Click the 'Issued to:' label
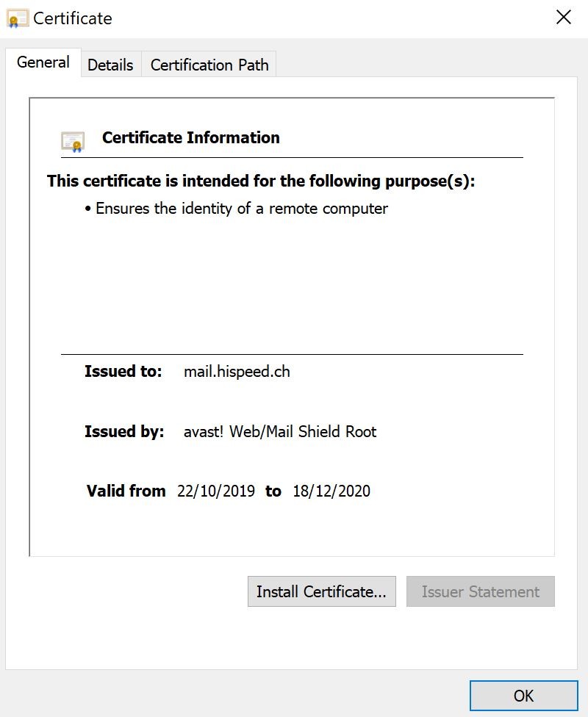This screenshot has width=588, height=717. [123, 371]
